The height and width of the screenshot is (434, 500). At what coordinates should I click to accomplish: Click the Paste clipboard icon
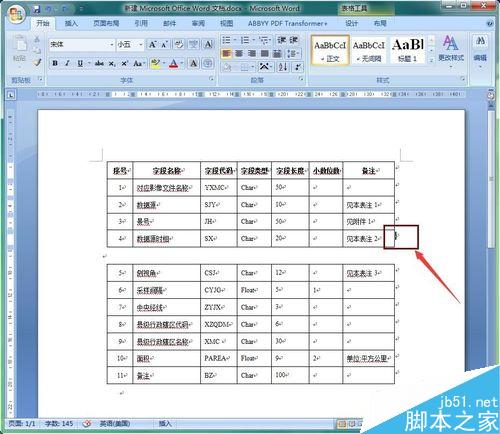tap(20, 44)
